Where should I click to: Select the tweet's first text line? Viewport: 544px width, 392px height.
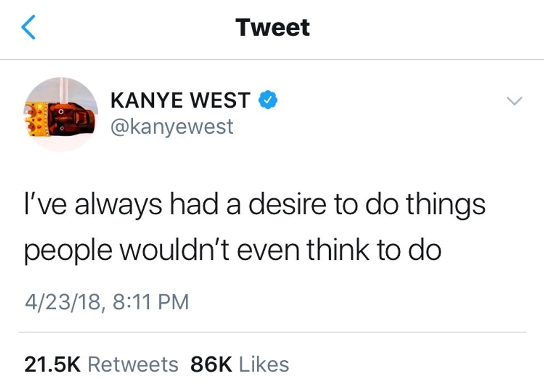click(x=255, y=205)
